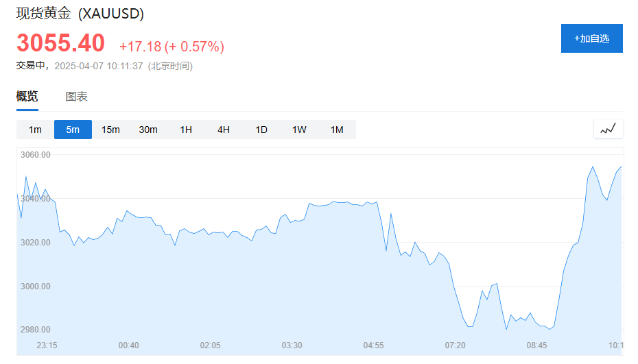Choose the 30m interval

point(148,130)
